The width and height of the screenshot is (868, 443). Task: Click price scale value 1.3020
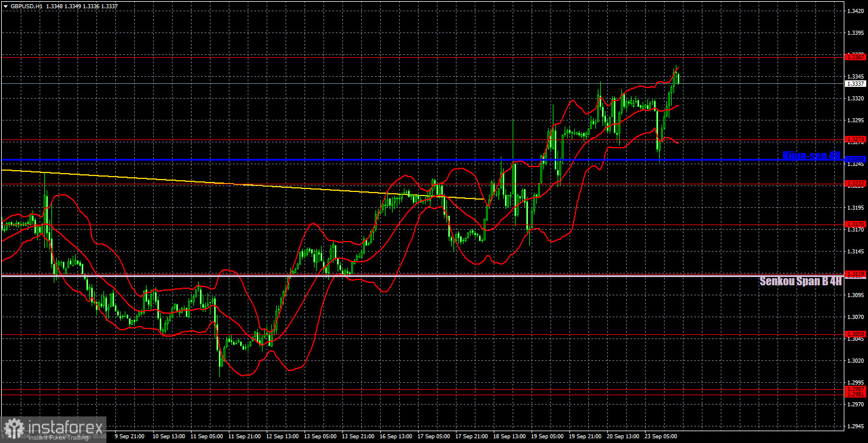856,361
